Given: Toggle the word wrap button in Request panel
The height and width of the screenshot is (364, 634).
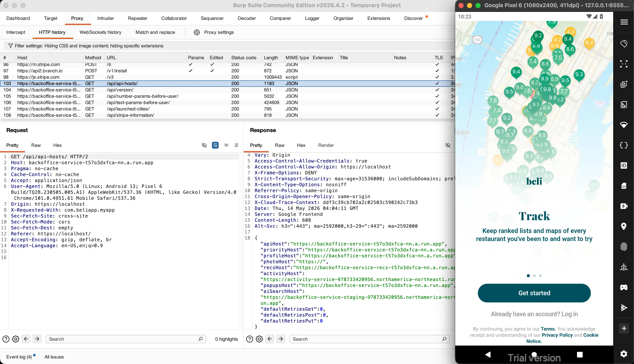Looking at the screenshot, I should pyautogui.click(x=215, y=145).
